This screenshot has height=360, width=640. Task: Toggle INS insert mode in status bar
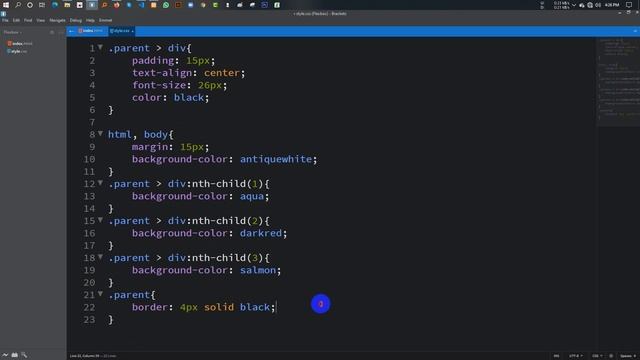[x=556, y=356]
